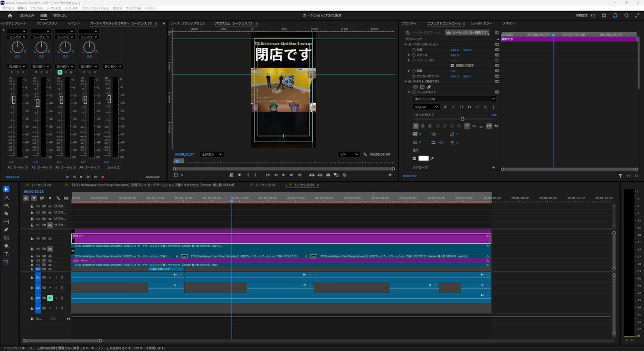This screenshot has height=351, width=644.
Task: Toggle C1 caption track visibility eye
Action: pos(50,225)
